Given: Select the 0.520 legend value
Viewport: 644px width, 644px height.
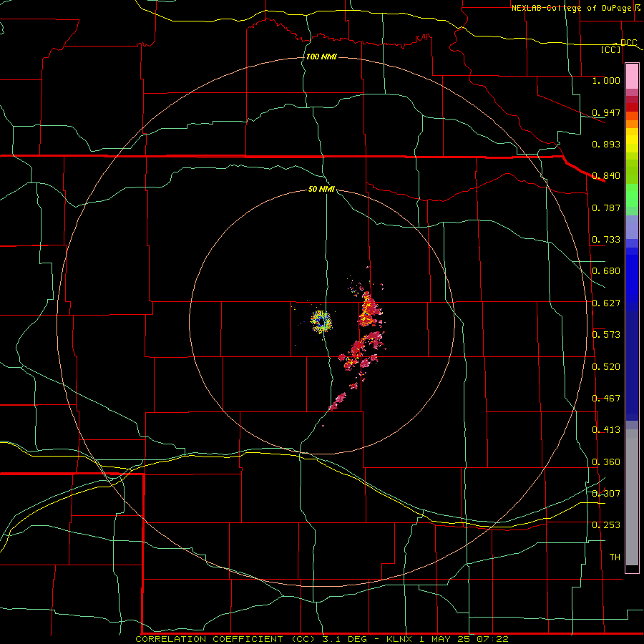Looking at the screenshot, I should (606, 367).
